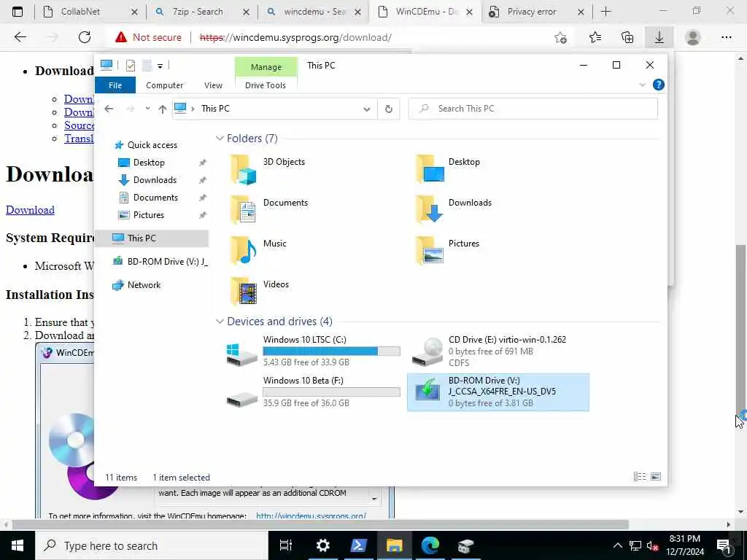Switch to details view in status bar
This screenshot has width=747, height=560.
tap(640, 477)
